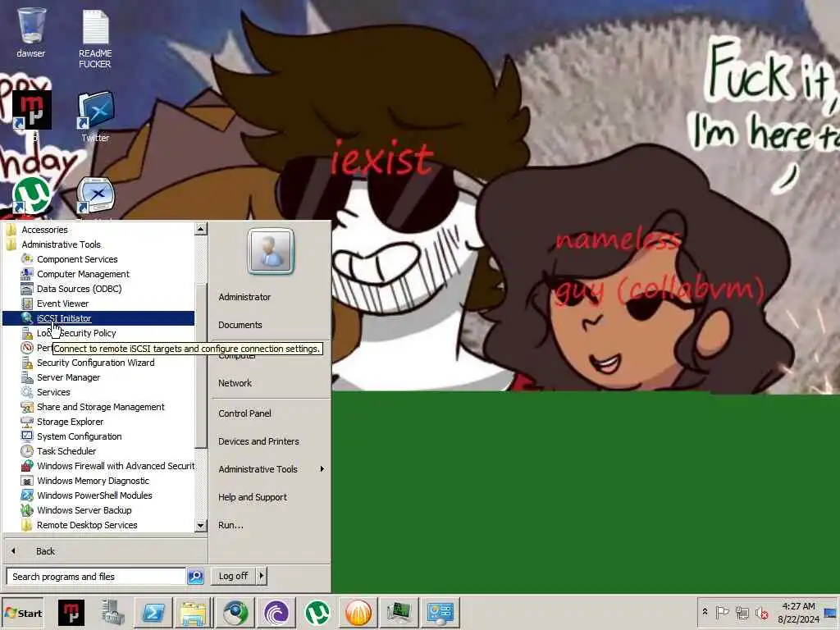Screen dimensions: 840x630
Task: Click Component Services icon in menu
Action: [27, 258]
